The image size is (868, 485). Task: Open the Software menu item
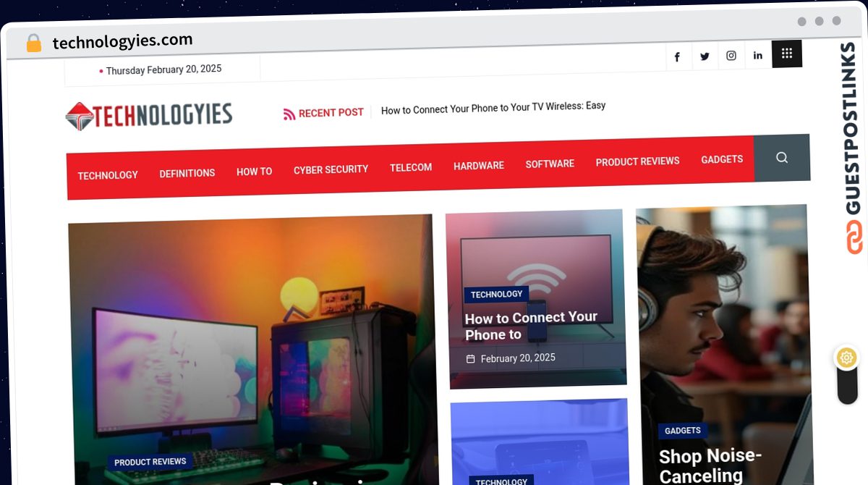[550, 164]
